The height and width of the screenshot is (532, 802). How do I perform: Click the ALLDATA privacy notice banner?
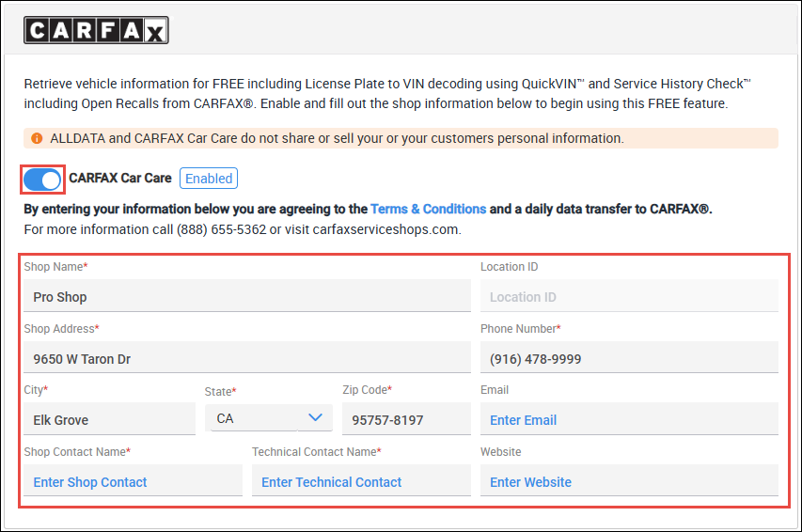tap(401, 138)
